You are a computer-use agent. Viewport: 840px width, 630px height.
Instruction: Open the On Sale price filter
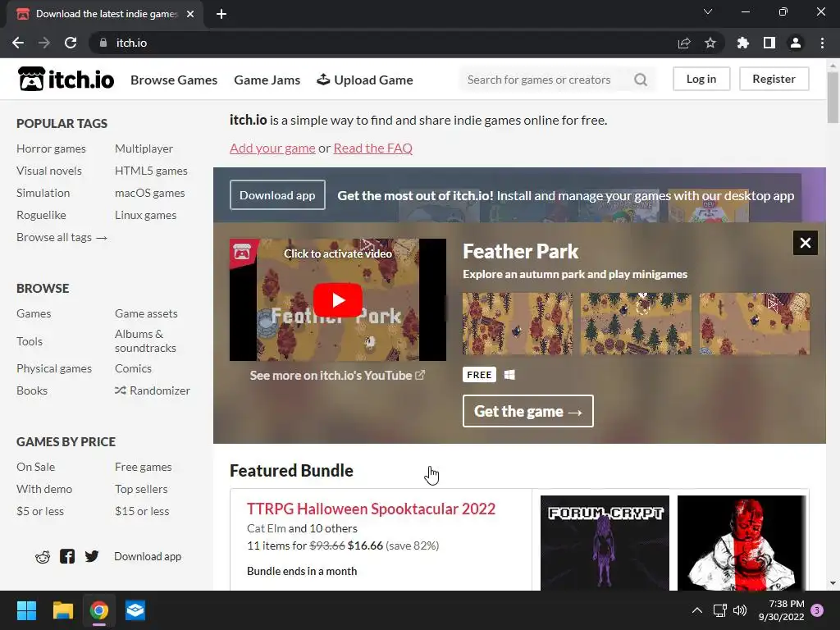click(x=36, y=467)
